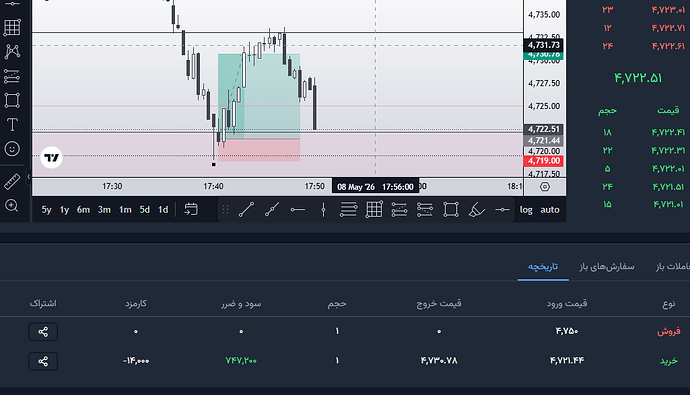Viewport: 690px width, 395px height.
Task: Click the حجم column header in order book
Action: (607, 110)
